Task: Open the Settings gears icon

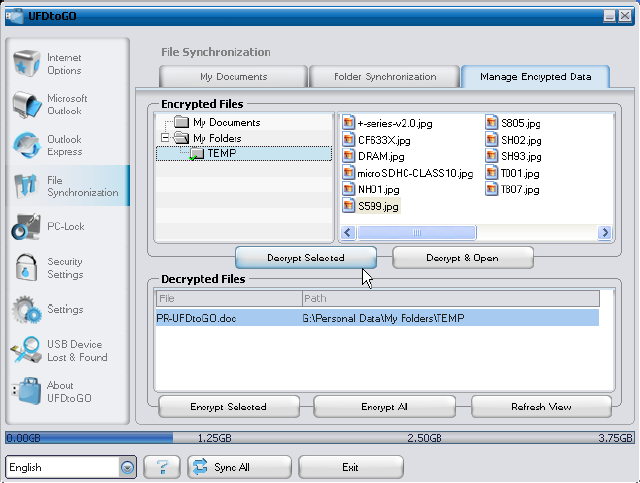Action: pos(27,309)
